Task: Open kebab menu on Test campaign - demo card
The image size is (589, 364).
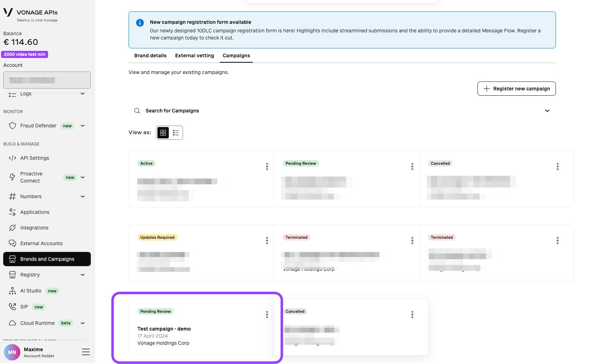Action: (x=267, y=315)
